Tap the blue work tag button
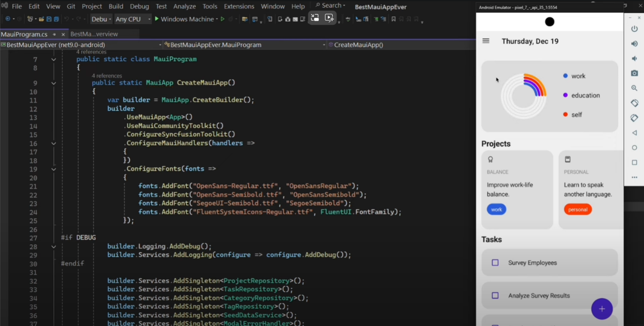This screenshot has height=326, width=644. point(496,210)
